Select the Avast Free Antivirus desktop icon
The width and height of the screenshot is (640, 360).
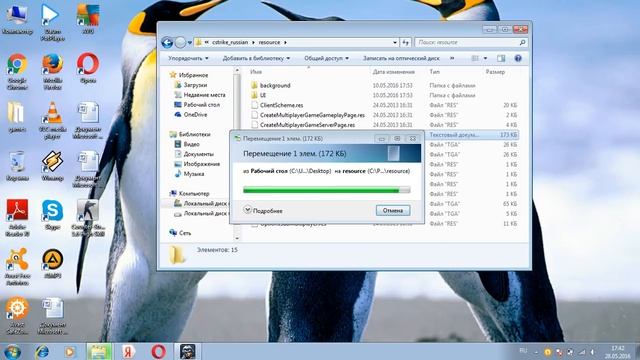[17, 267]
